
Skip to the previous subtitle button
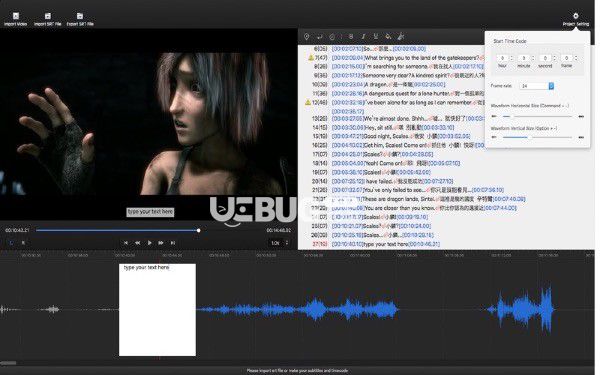pyautogui.click(x=126, y=243)
